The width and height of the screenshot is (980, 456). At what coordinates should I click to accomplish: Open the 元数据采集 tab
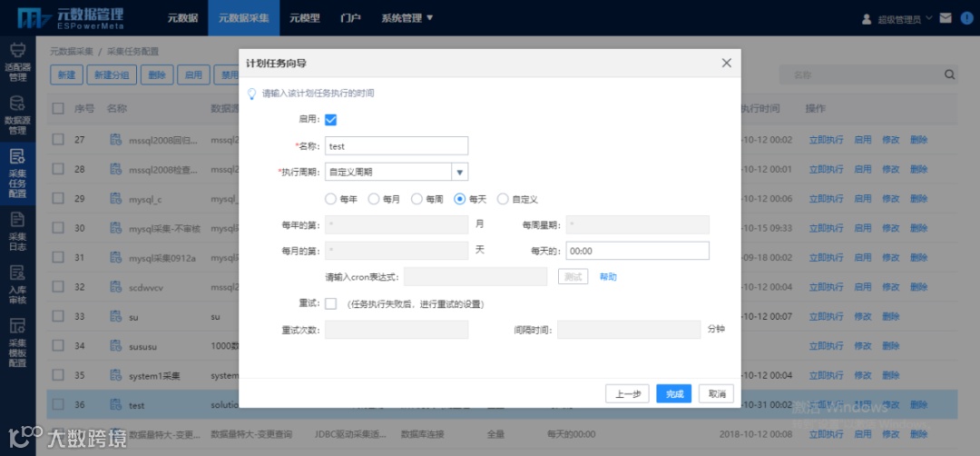tap(244, 18)
